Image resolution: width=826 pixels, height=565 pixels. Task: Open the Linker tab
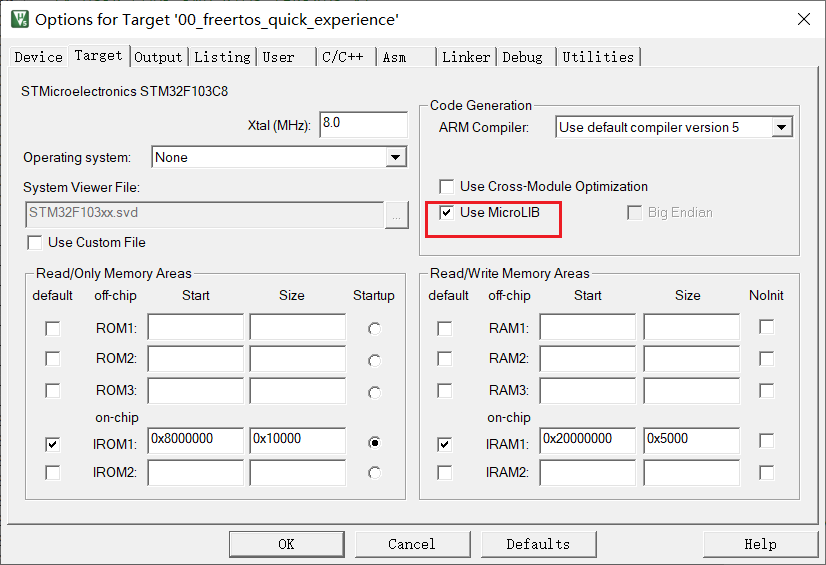point(466,57)
